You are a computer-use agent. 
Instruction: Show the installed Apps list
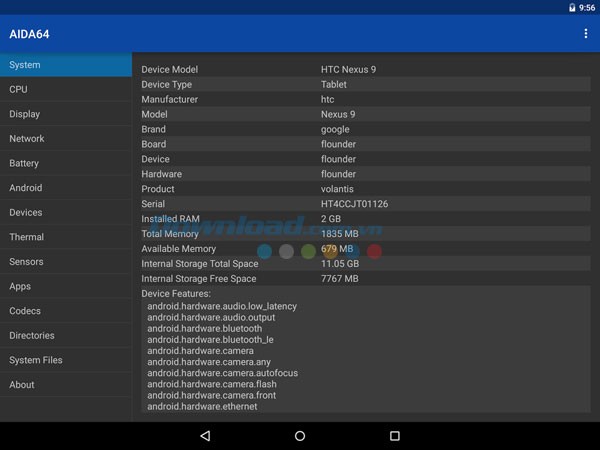point(65,286)
